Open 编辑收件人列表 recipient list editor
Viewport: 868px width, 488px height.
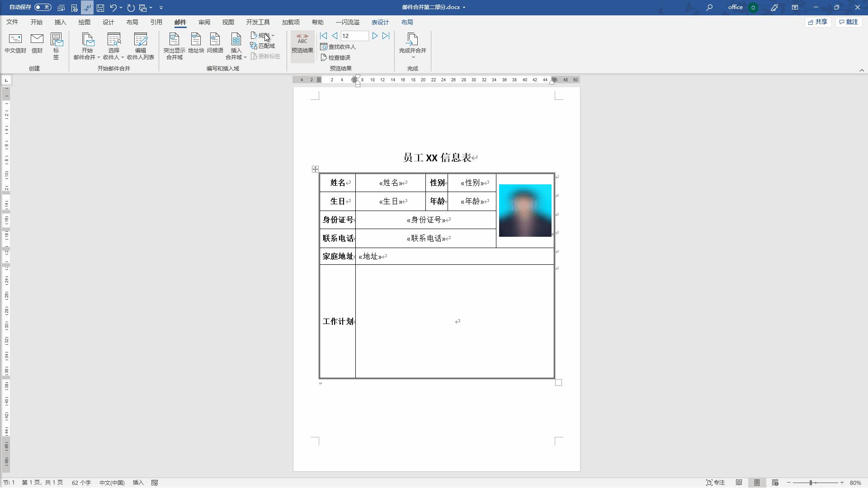pyautogui.click(x=140, y=45)
